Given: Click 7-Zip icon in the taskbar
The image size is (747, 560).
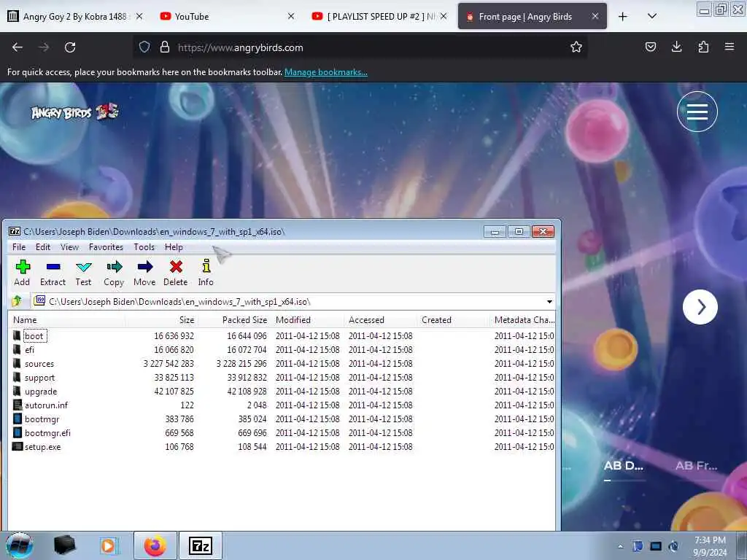Looking at the screenshot, I should click(x=200, y=545).
